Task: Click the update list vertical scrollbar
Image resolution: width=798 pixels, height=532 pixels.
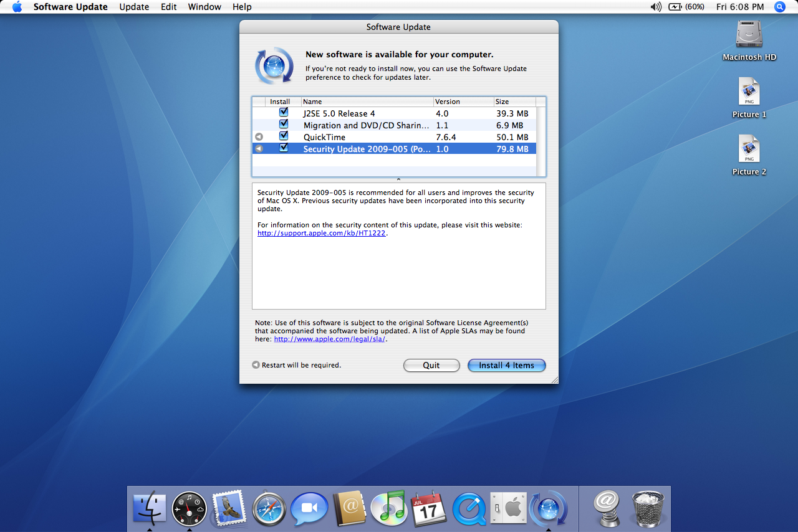Action: click(x=541, y=141)
